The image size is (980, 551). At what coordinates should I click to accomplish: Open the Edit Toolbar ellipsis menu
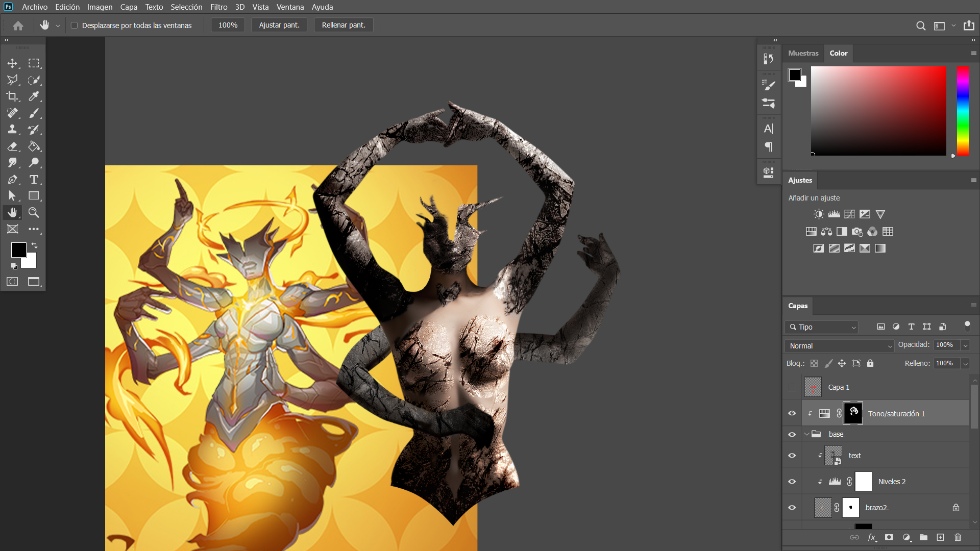[34, 229]
